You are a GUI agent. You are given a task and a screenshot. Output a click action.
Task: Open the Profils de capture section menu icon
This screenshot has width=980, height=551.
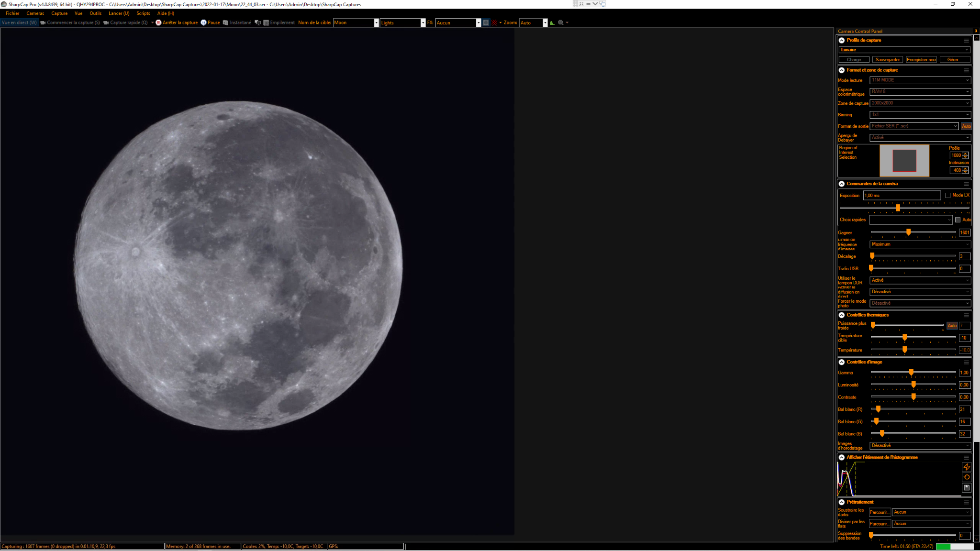[x=966, y=40]
